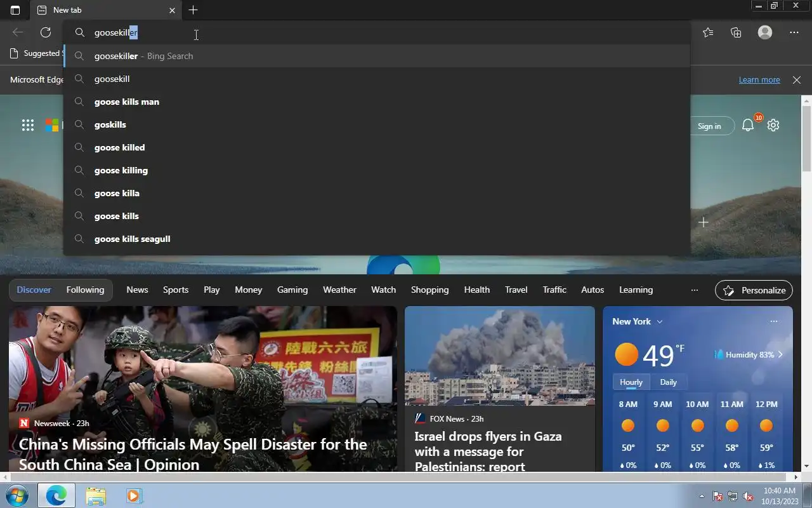812x508 pixels.
Task: Open the Gaming feed tab
Action: click(292, 290)
